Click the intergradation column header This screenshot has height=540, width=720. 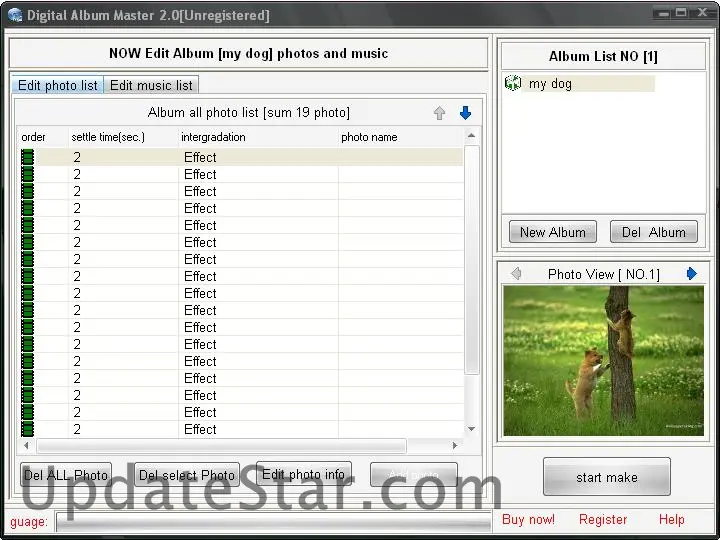point(258,137)
